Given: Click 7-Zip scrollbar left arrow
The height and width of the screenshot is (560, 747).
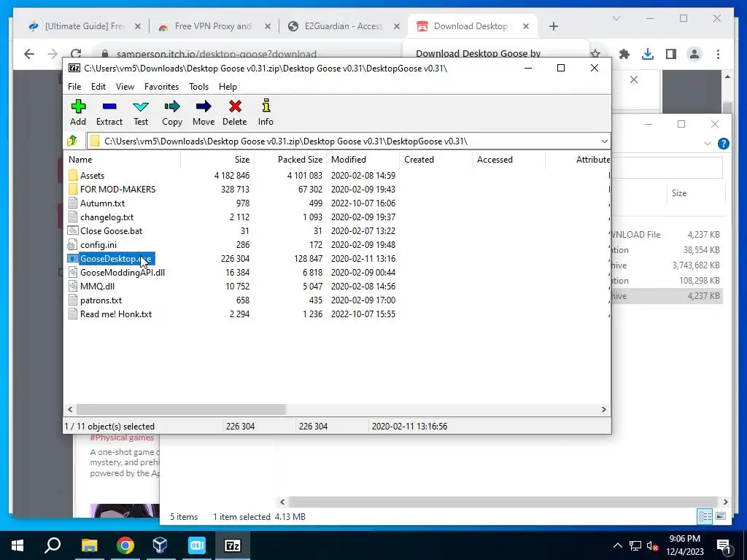Looking at the screenshot, I should (x=71, y=410).
